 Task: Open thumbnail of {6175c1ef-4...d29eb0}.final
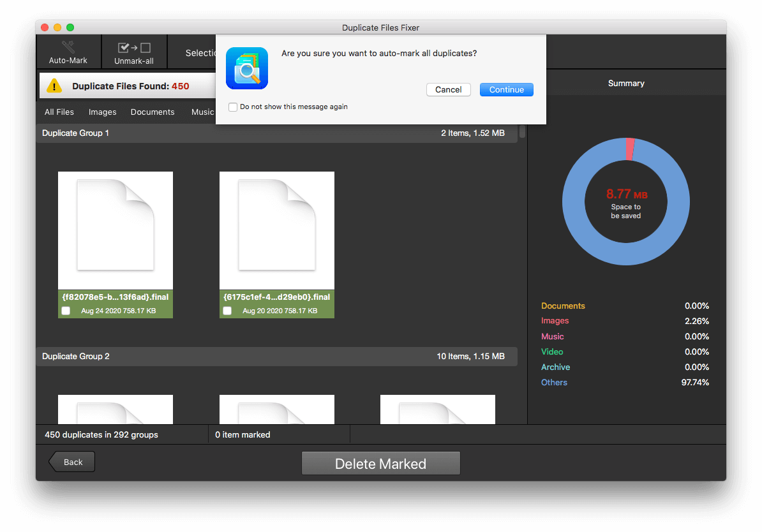[x=277, y=230]
